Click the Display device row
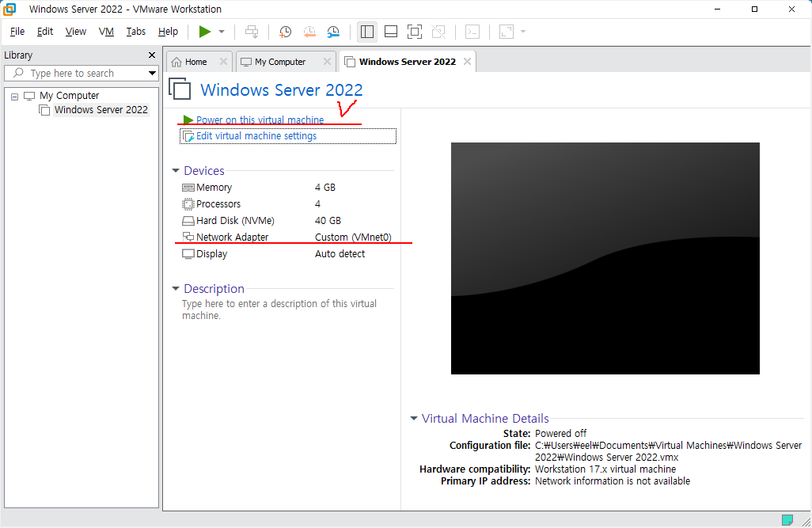Viewport: 812px width, 528px height. pos(286,254)
